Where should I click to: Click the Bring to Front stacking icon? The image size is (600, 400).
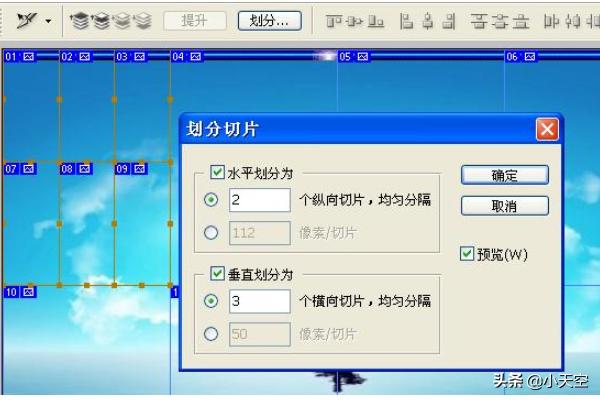[78, 19]
